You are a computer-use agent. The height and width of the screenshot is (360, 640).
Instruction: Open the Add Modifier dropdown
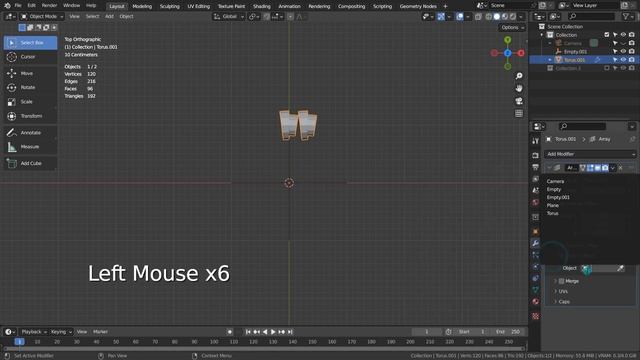(x=591, y=154)
